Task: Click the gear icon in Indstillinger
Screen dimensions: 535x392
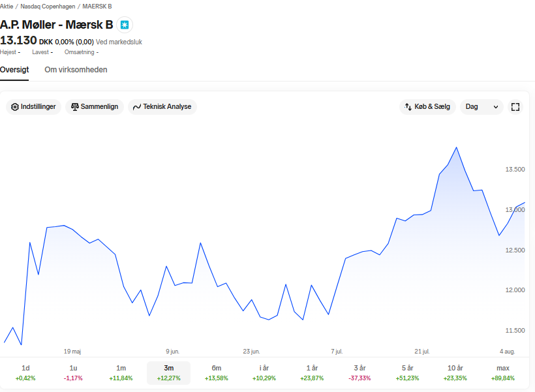Action: [x=14, y=107]
